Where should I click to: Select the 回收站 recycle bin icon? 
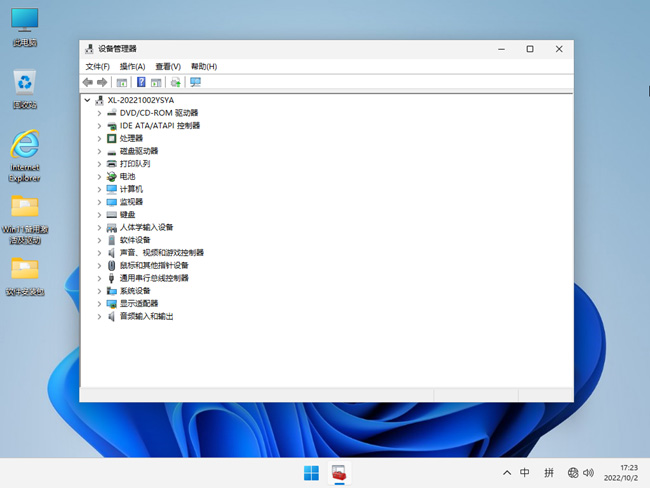coord(25,89)
